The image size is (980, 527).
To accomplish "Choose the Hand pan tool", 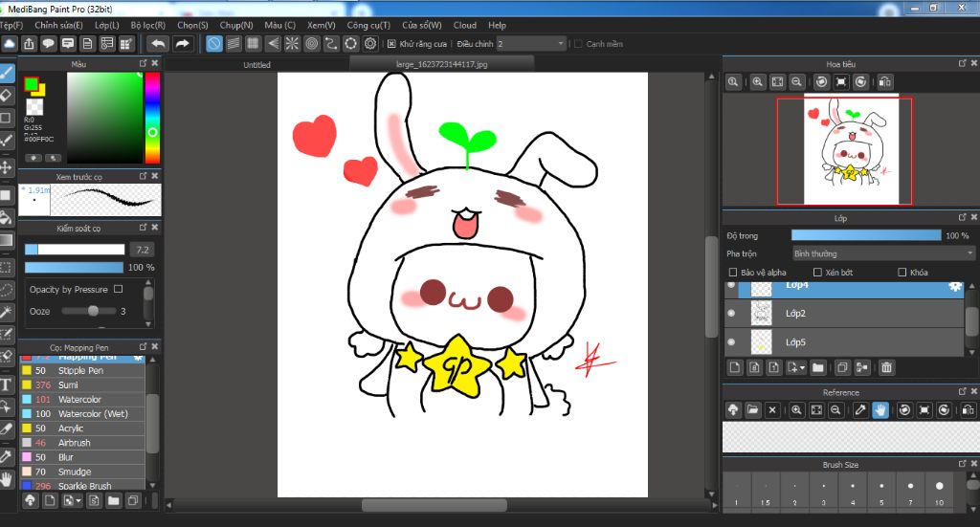I will [7, 478].
